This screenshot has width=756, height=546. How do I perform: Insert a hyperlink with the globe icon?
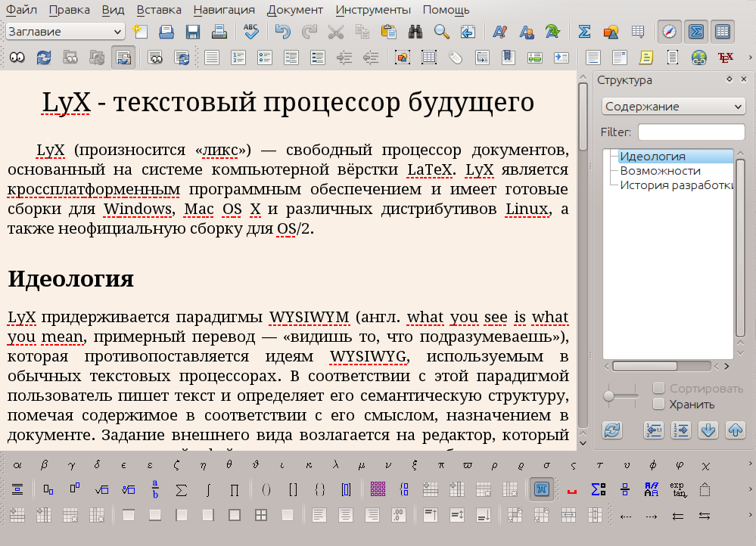click(x=698, y=57)
